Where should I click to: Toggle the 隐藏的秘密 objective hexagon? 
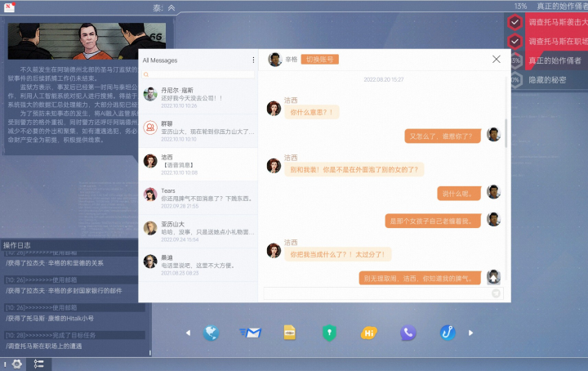[x=515, y=80]
